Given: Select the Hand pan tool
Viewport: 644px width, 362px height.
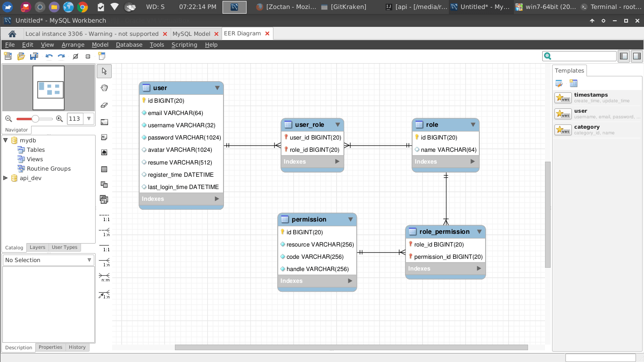Looking at the screenshot, I should pyautogui.click(x=104, y=88).
